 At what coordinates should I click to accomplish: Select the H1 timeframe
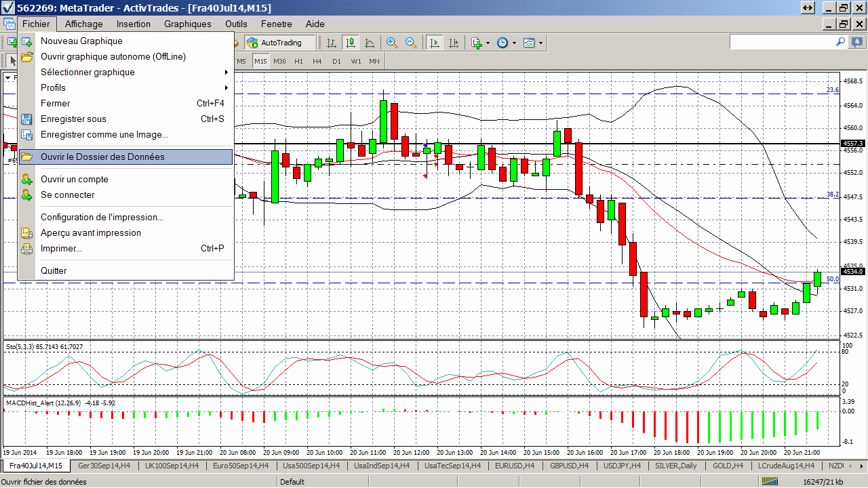tap(298, 61)
